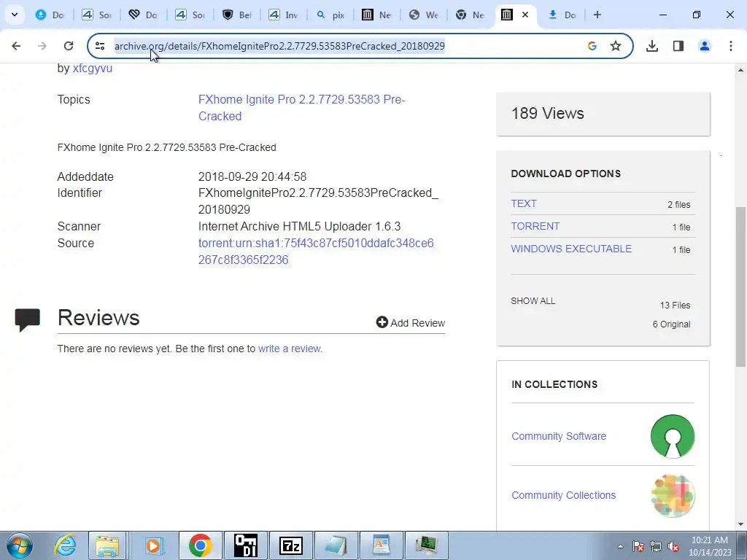Switch to the pix search tab
747x560 pixels.
pos(330,15)
